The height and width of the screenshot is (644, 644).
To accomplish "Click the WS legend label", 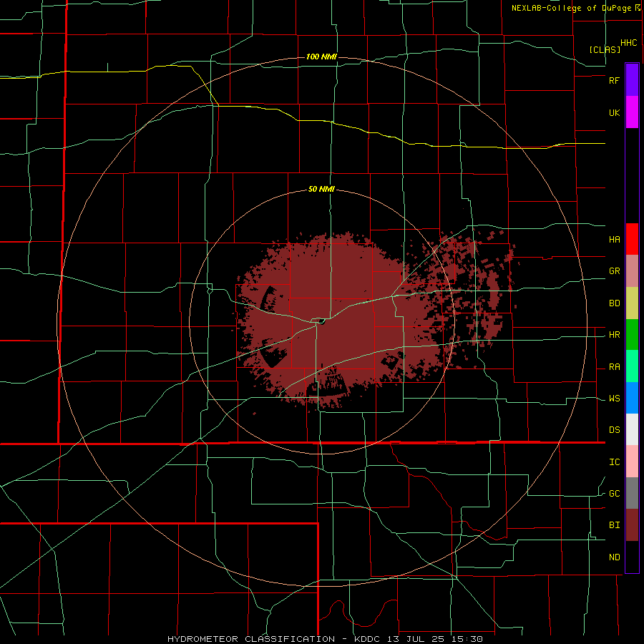I will 614,399.
